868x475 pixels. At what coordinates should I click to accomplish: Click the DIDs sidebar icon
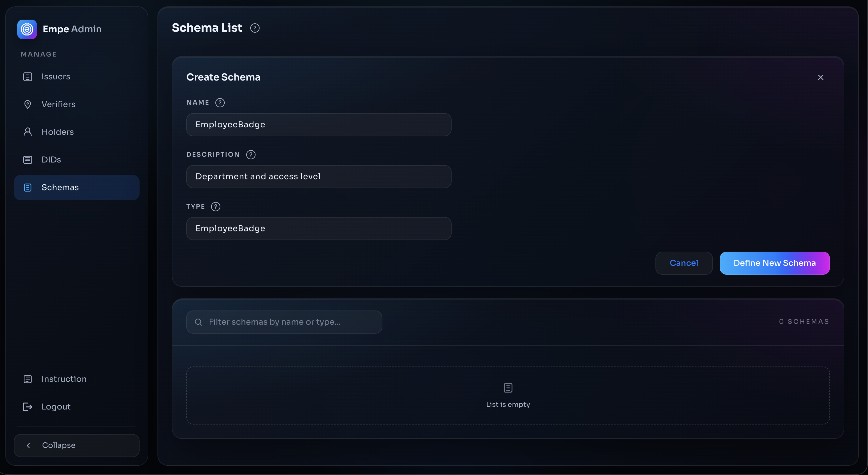coord(28,160)
